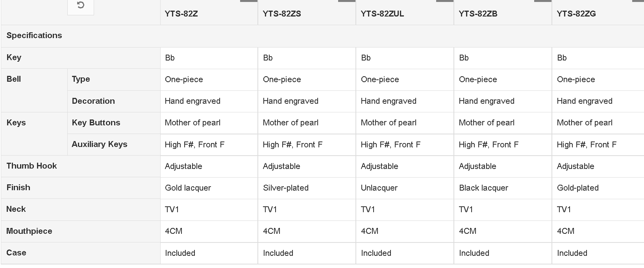
Task: Click the Finish row label
Action: click(18, 187)
